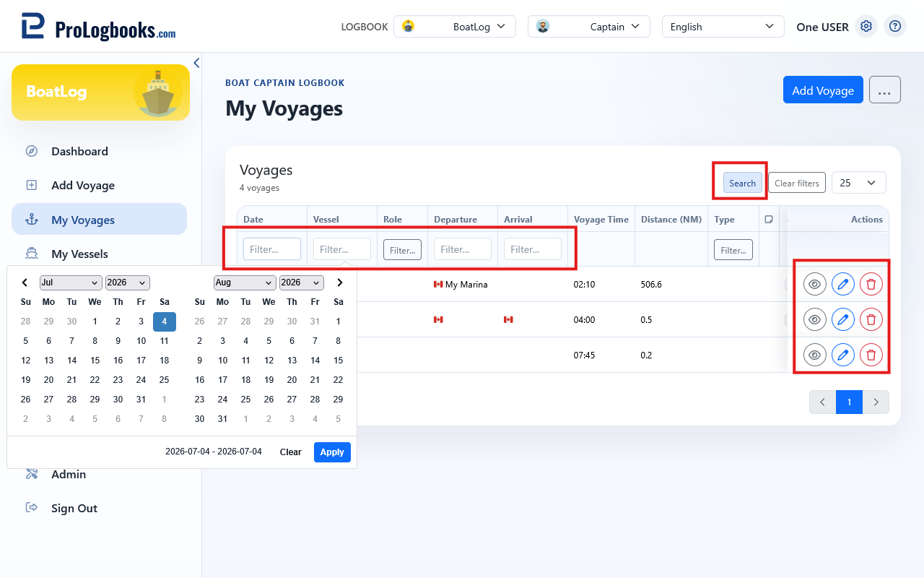
Task: Click the Departure filter input
Action: 463,249
